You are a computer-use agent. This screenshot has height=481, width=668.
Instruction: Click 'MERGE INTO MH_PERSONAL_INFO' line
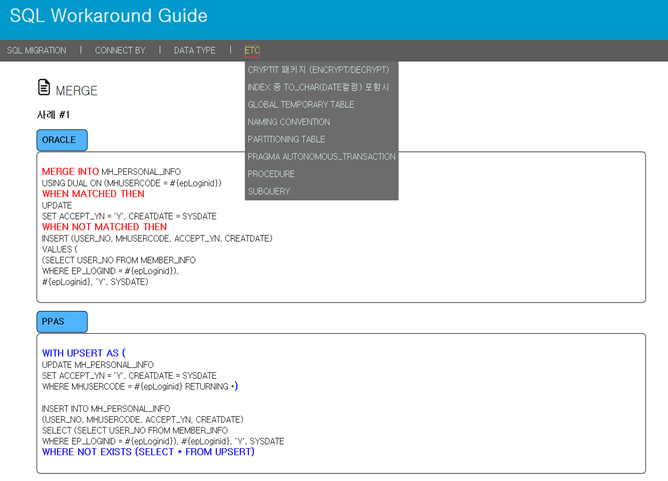(111, 172)
